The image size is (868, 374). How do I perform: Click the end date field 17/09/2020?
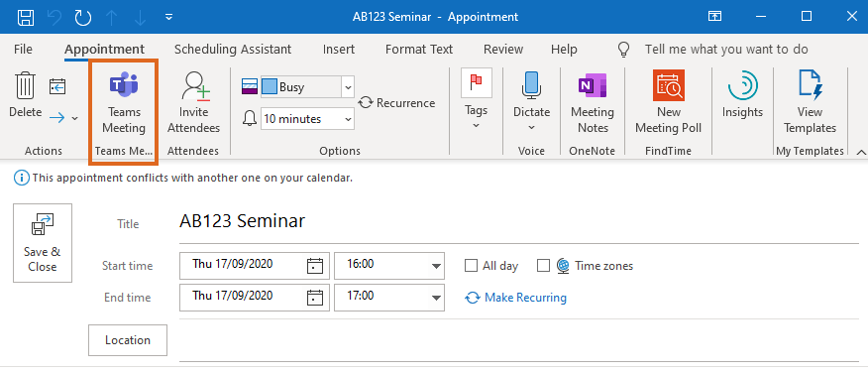243,298
